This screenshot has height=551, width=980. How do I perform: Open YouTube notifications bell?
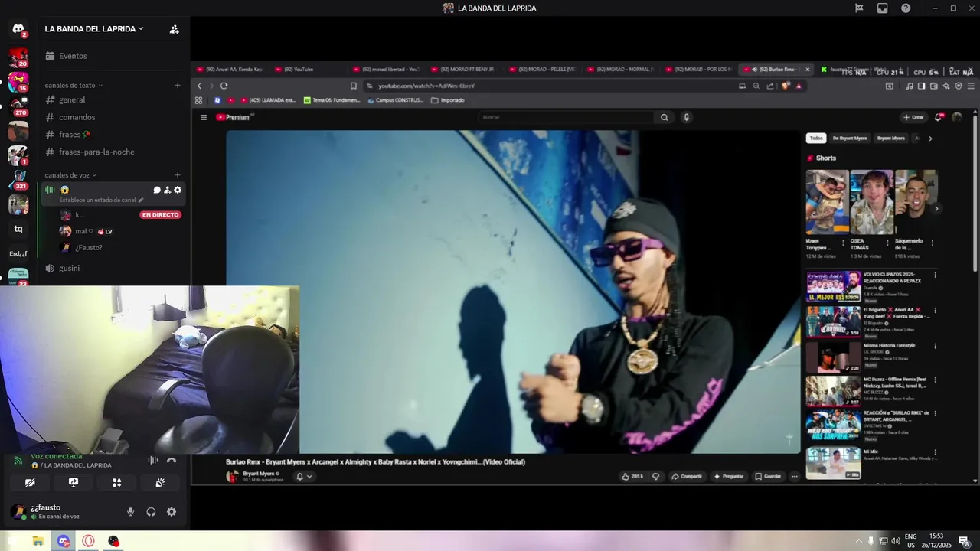(x=938, y=117)
